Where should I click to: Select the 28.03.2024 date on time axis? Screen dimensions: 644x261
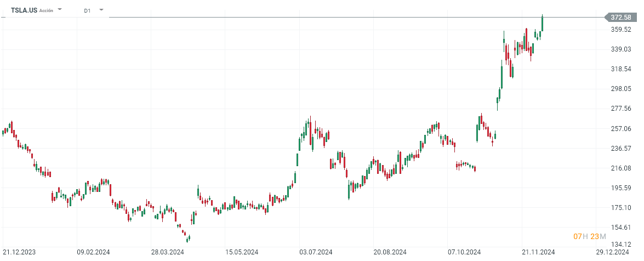(x=167, y=252)
